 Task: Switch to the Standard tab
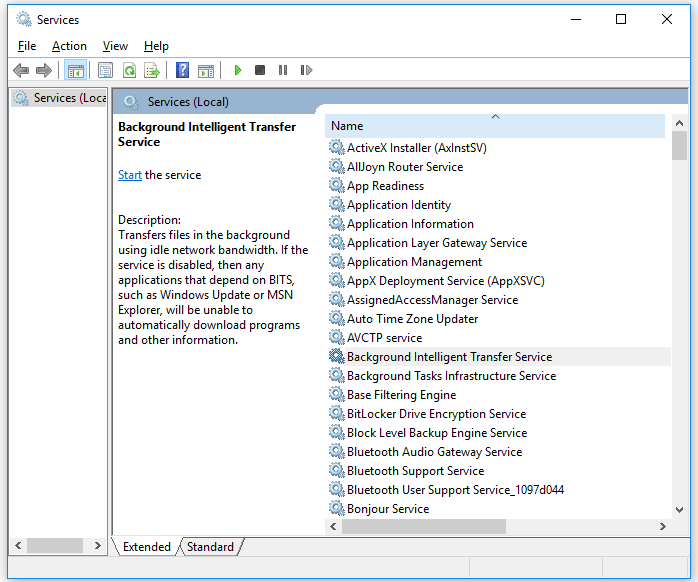point(210,547)
